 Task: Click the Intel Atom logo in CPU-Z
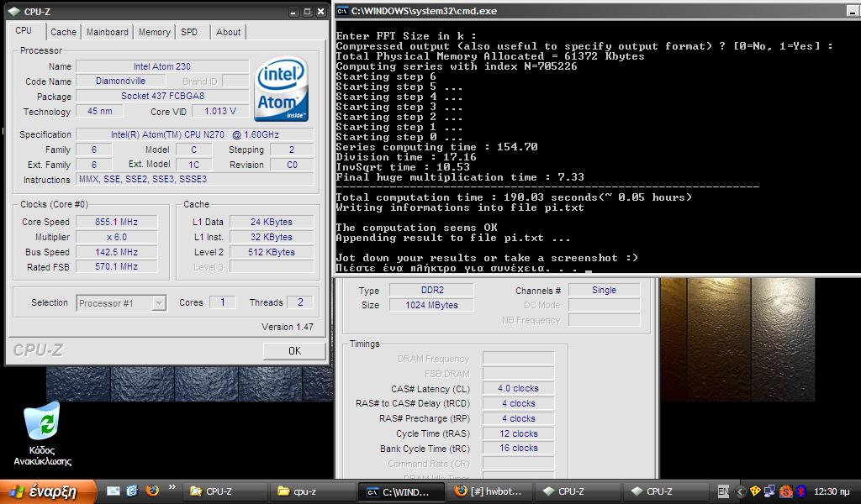281,88
